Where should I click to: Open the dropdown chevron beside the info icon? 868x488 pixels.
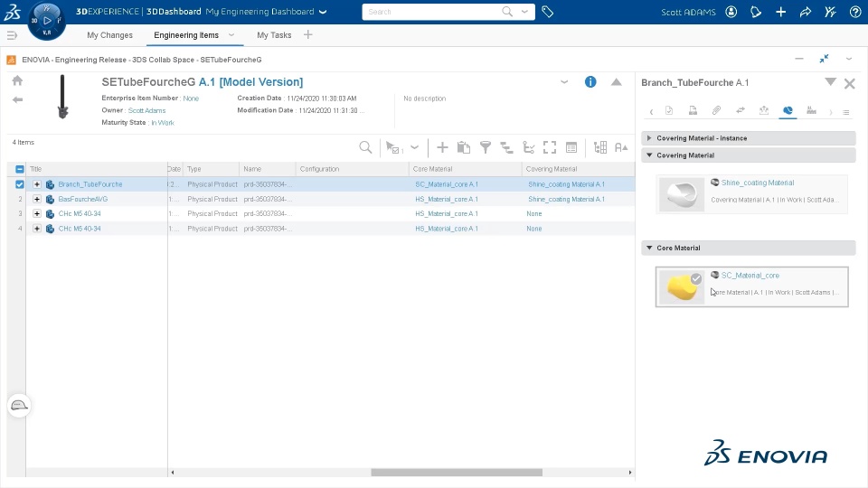(564, 82)
